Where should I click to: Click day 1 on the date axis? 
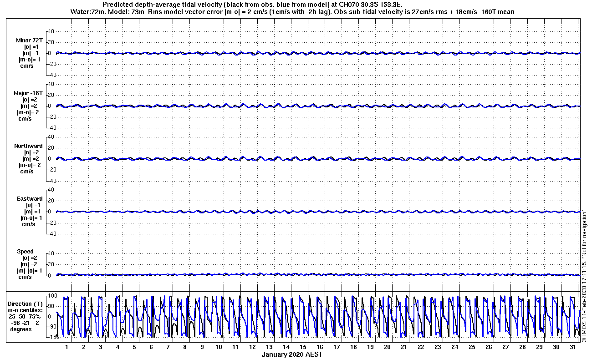[66, 347]
